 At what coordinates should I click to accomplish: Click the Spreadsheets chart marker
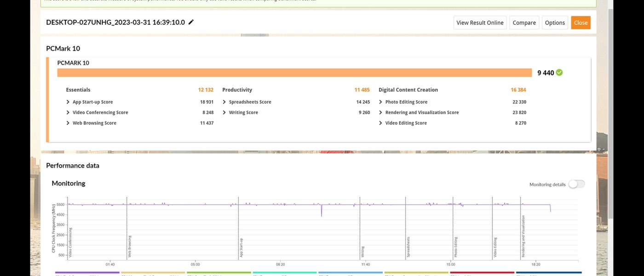pyautogui.click(x=408, y=247)
